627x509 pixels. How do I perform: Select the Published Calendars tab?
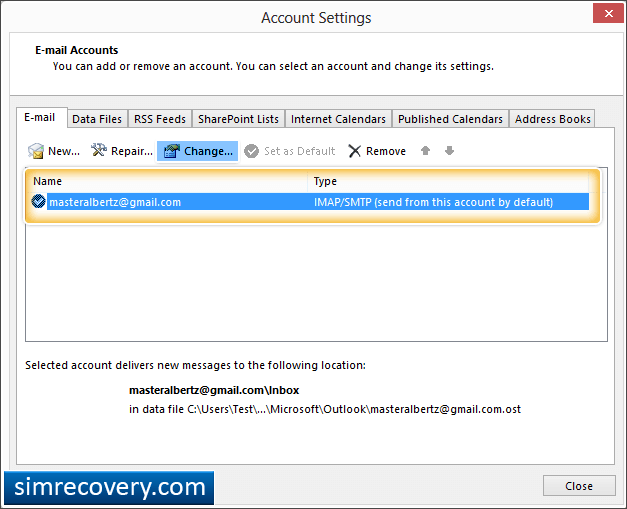pyautogui.click(x=450, y=119)
